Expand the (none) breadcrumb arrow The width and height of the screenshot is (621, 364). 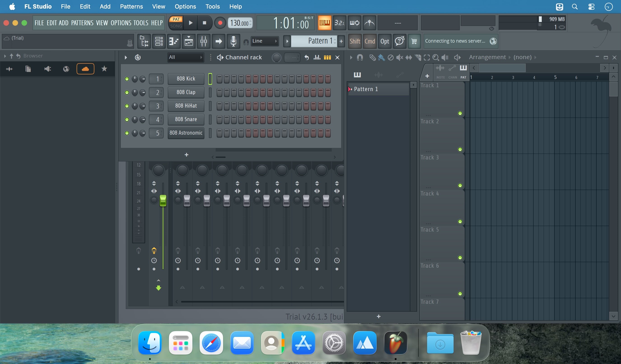point(535,57)
